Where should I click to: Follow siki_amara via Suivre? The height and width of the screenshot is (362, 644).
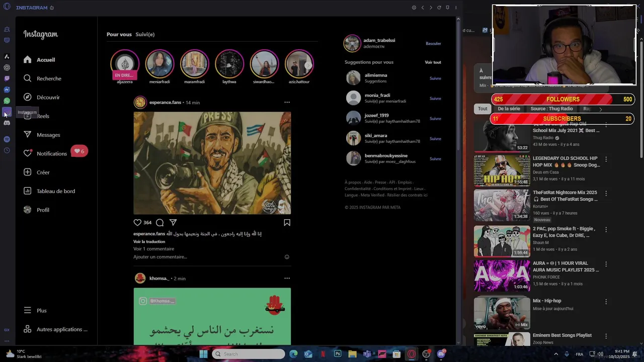(435, 139)
